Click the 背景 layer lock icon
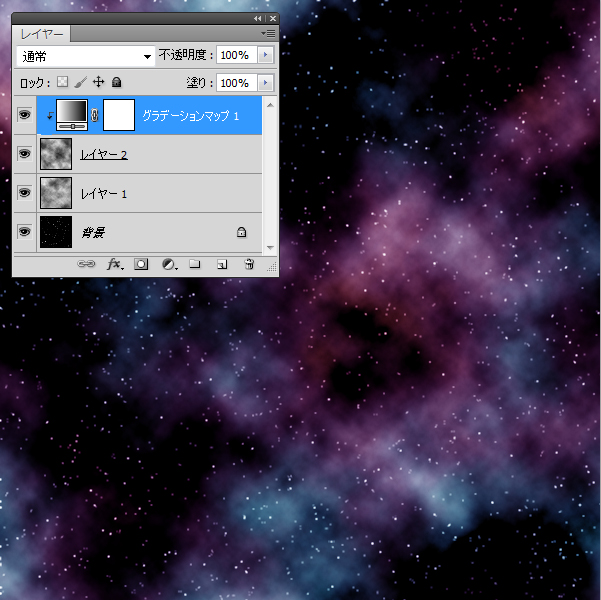This screenshot has width=601, height=600. 241,232
